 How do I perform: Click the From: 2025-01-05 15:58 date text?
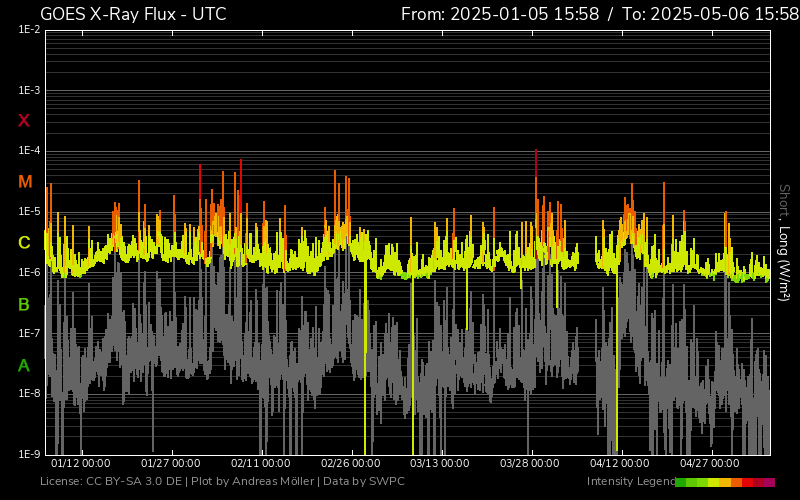pyautogui.click(x=500, y=14)
